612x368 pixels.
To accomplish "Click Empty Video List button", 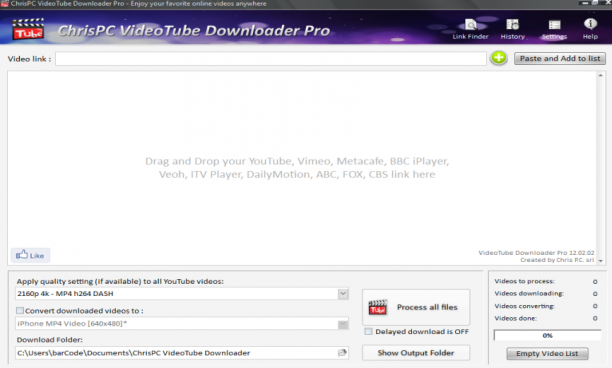I will (547, 354).
